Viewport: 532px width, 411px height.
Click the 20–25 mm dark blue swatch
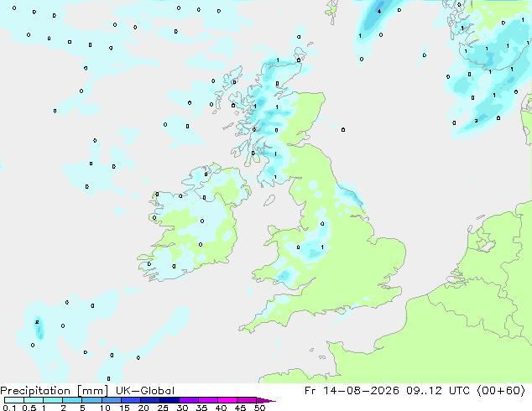click(149, 400)
